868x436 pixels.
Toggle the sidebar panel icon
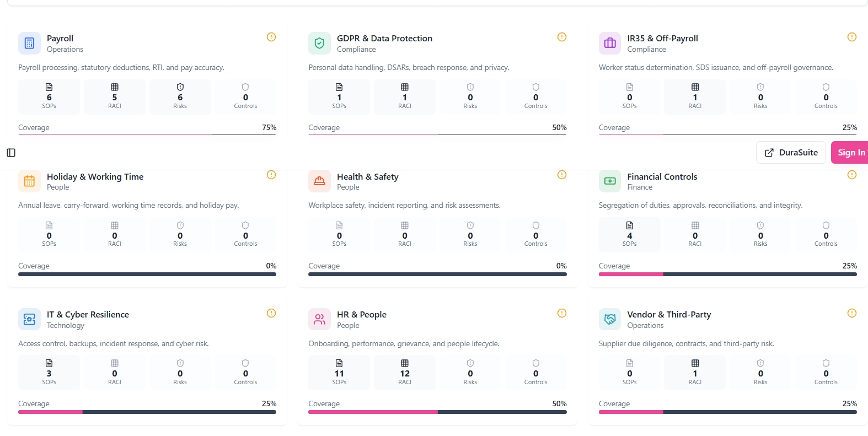click(11, 153)
